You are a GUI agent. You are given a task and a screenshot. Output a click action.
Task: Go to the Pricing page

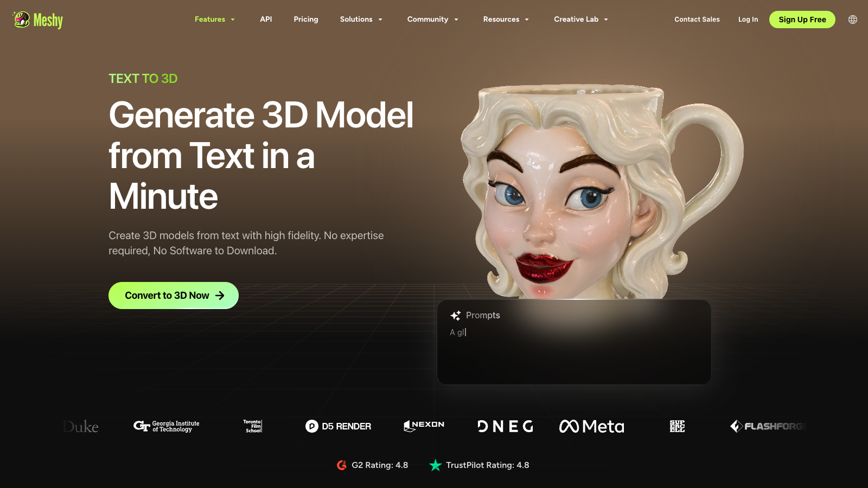tap(306, 20)
